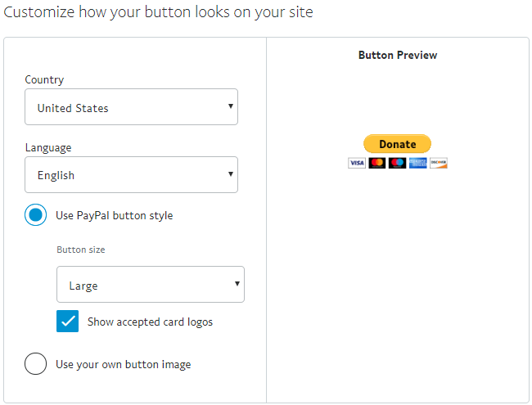Click the Country dropdown arrow
Viewport: 532px width, 405px height.
tap(231, 106)
